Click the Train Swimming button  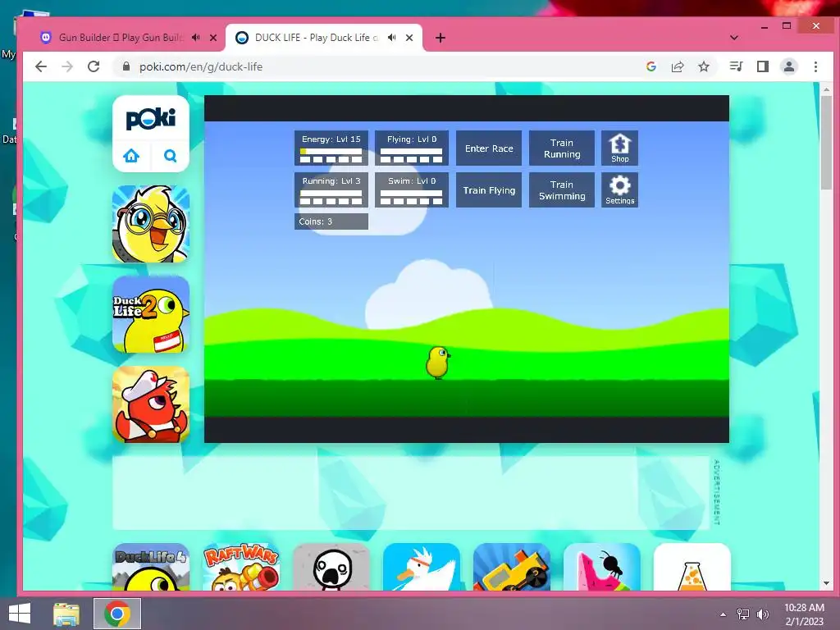click(x=561, y=190)
